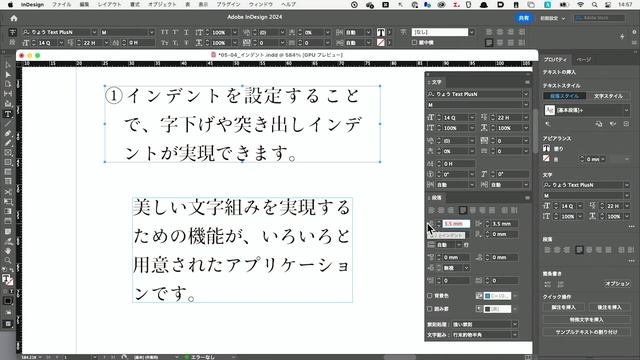Screen dimensions: 640x360
Task: Click the 後注を挿入 button
Action: pyautogui.click(x=609, y=307)
